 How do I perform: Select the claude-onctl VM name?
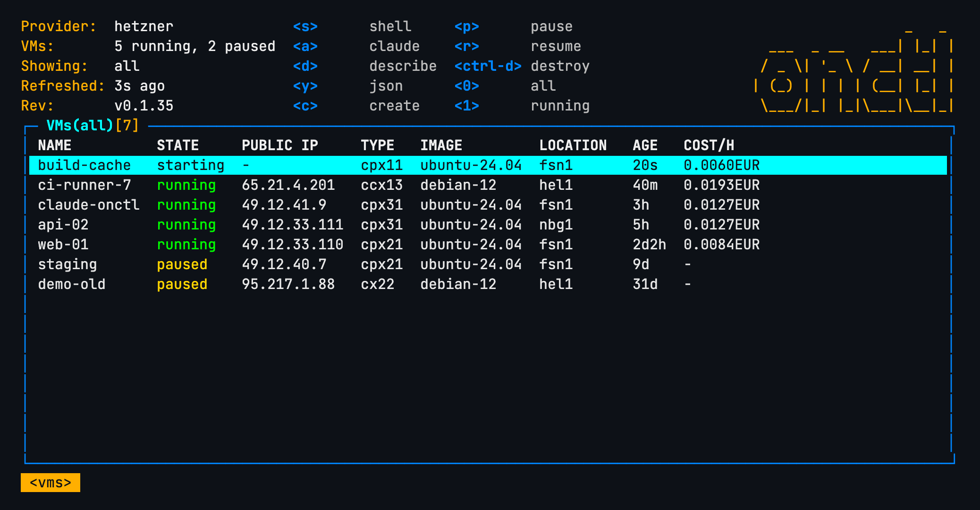88,205
